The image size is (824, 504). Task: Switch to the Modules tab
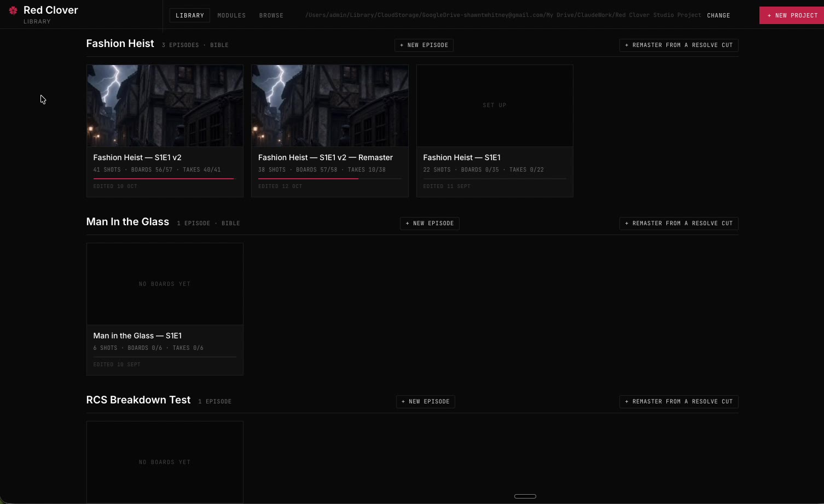231,15
